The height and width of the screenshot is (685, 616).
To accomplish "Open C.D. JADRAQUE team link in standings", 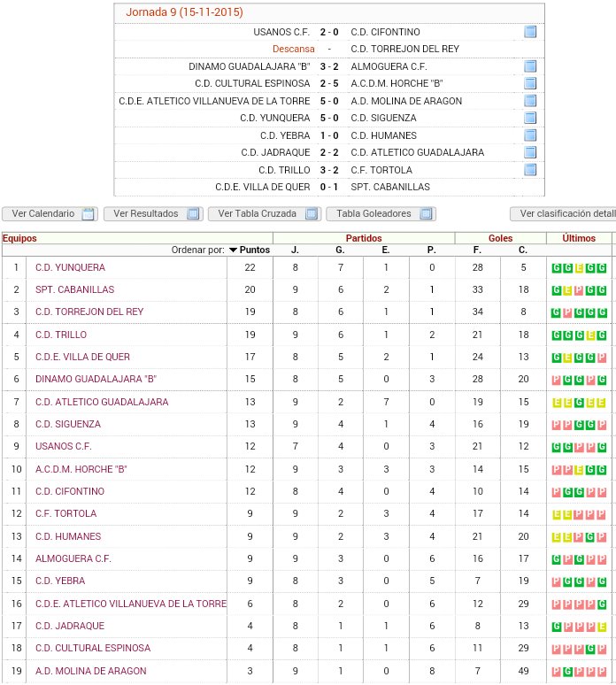I will (x=70, y=626).
